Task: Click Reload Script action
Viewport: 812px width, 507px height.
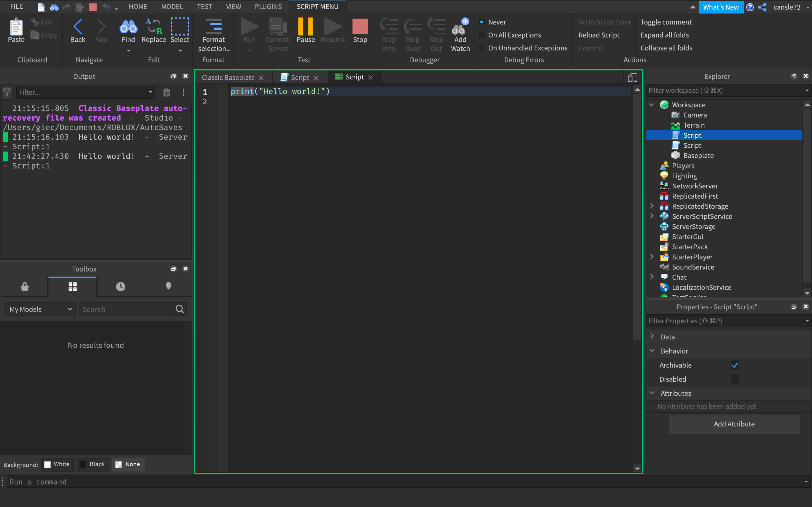Action: click(599, 35)
